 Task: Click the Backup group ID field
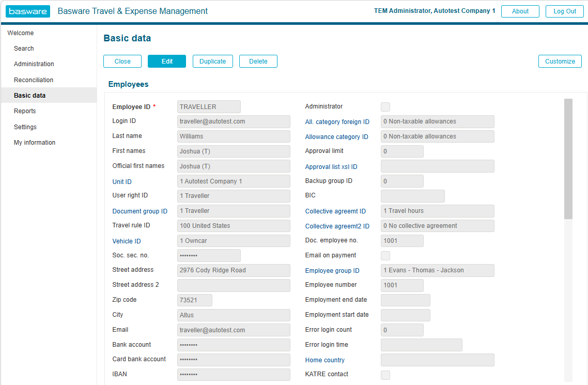(x=402, y=181)
